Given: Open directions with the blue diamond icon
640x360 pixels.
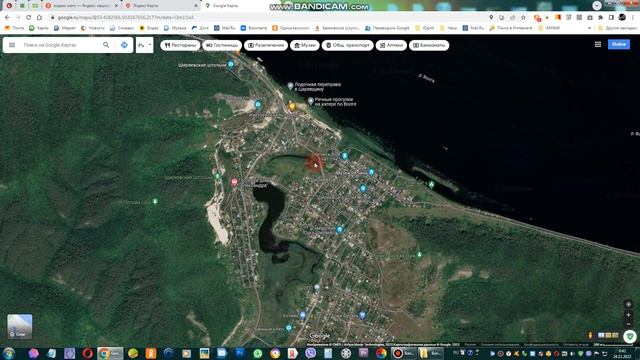Looking at the screenshot, I should pyautogui.click(x=124, y=45).
